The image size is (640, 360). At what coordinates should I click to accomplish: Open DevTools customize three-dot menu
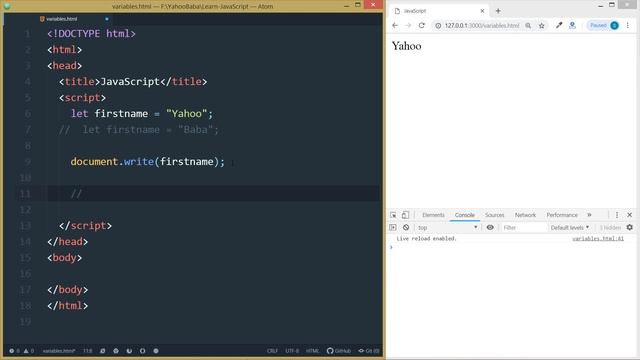coord(617,215)
